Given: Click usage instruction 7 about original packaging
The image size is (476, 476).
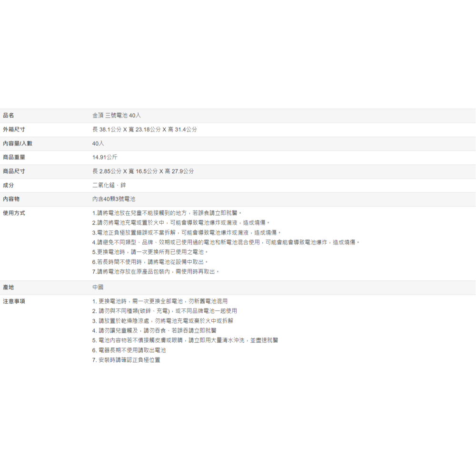Looking at the screenshot, I should (156, 271).
